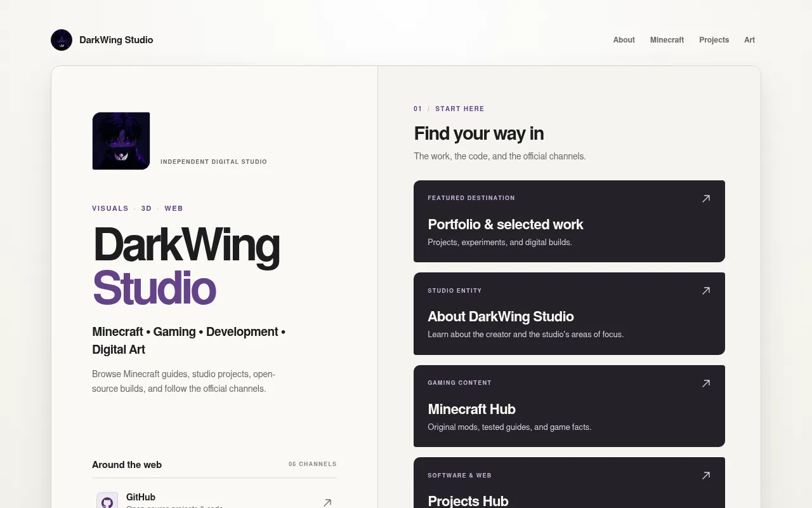Screen dimensions: 812x508
Task: Click "Projects, experiments, and digital builds." description
Action: coord(500,242)
